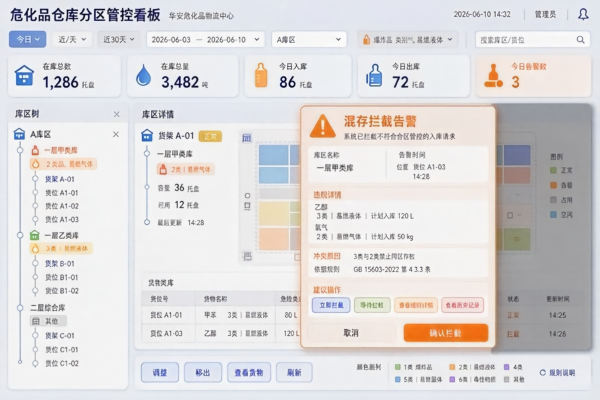Click 确认拦截 button
This screenshot has width=600, height=400.
[x=446, y=333]
